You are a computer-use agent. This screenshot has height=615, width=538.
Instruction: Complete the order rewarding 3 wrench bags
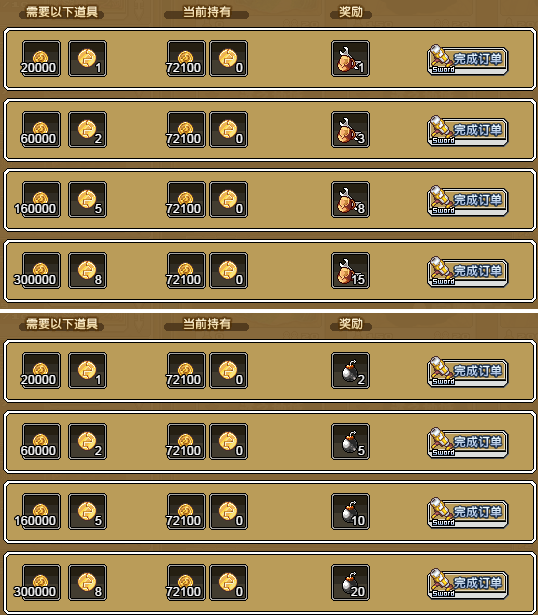pos(467,131)
